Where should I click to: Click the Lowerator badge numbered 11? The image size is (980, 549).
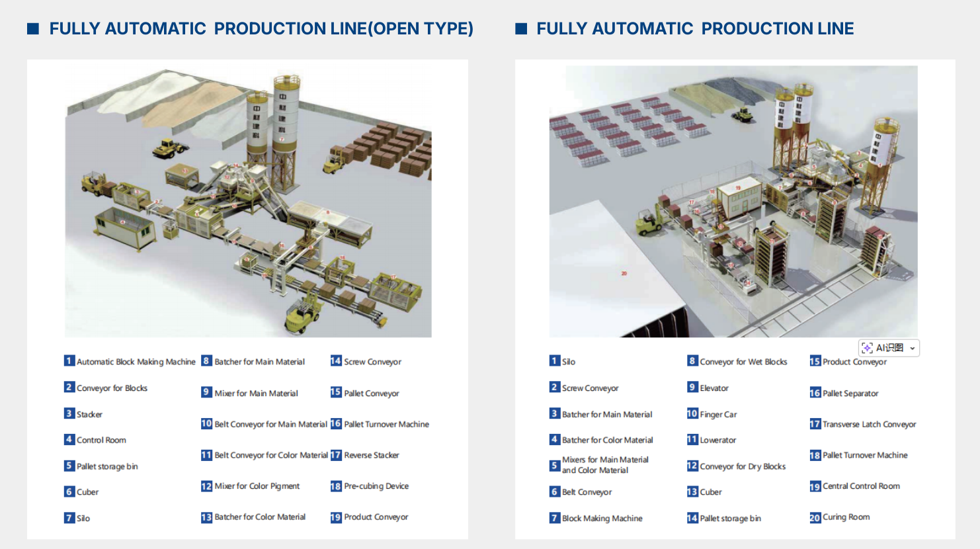click(x=692, y=439)
